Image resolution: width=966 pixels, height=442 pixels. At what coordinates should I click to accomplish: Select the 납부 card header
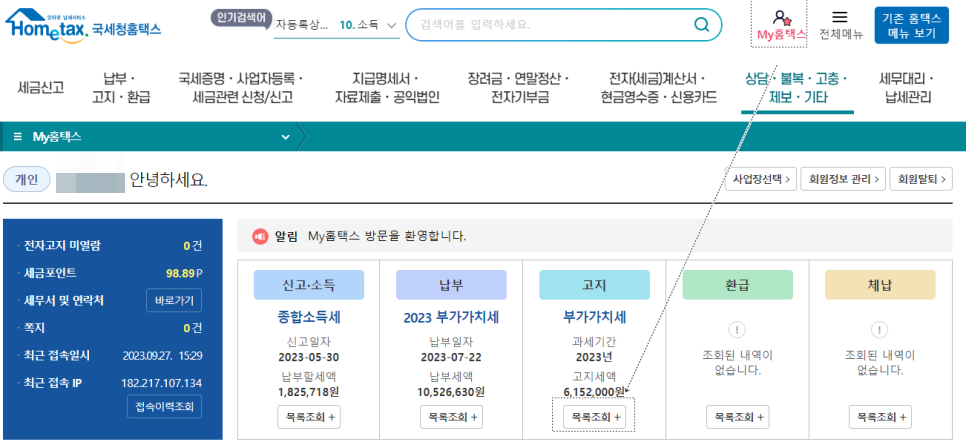pyautogui.click(x=452, y=285)
